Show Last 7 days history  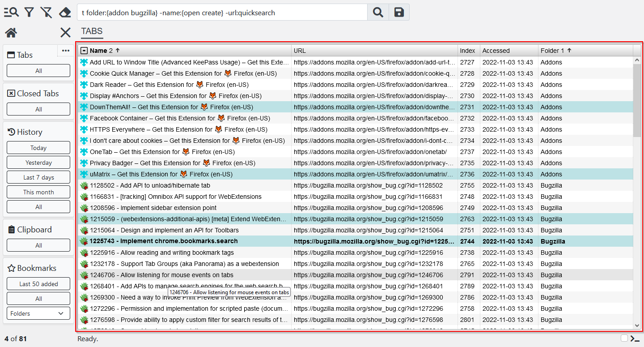point(38,177)
